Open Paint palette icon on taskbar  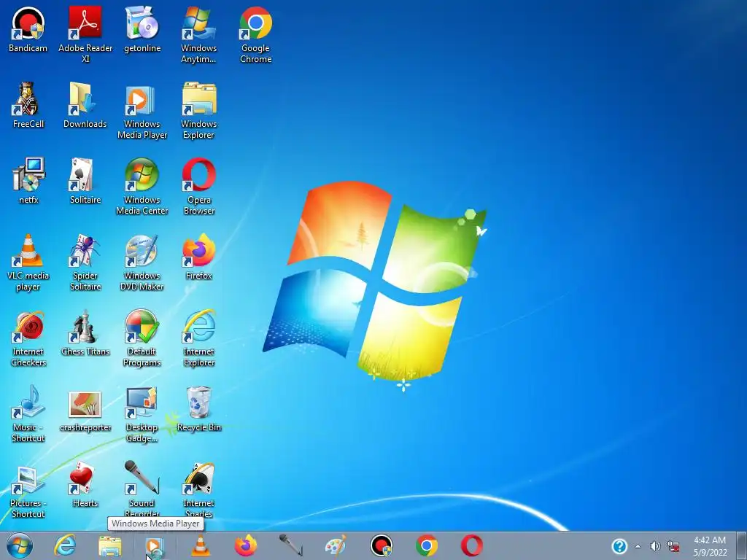[336, 545]
